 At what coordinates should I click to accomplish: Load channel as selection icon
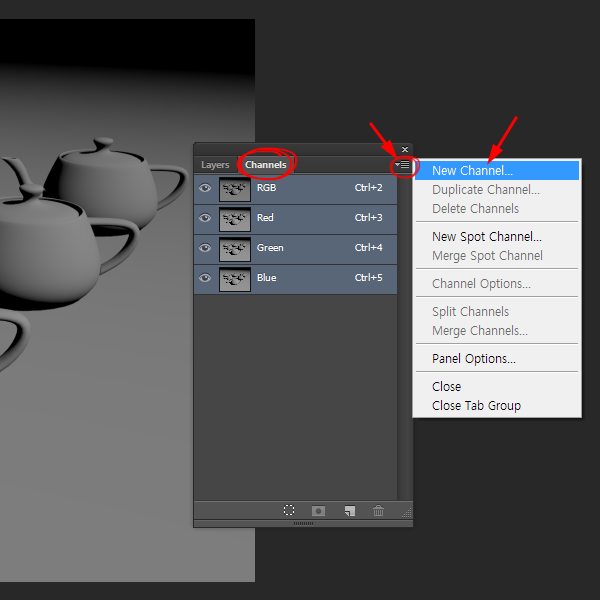(x=289, y=510)
